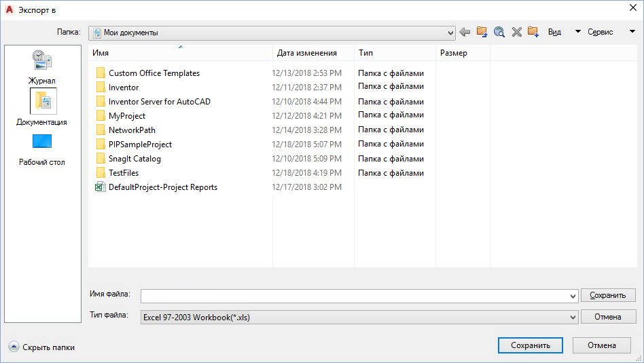
Task: Click the TestFiles folder icon
Action: click(x=101, y=173)
